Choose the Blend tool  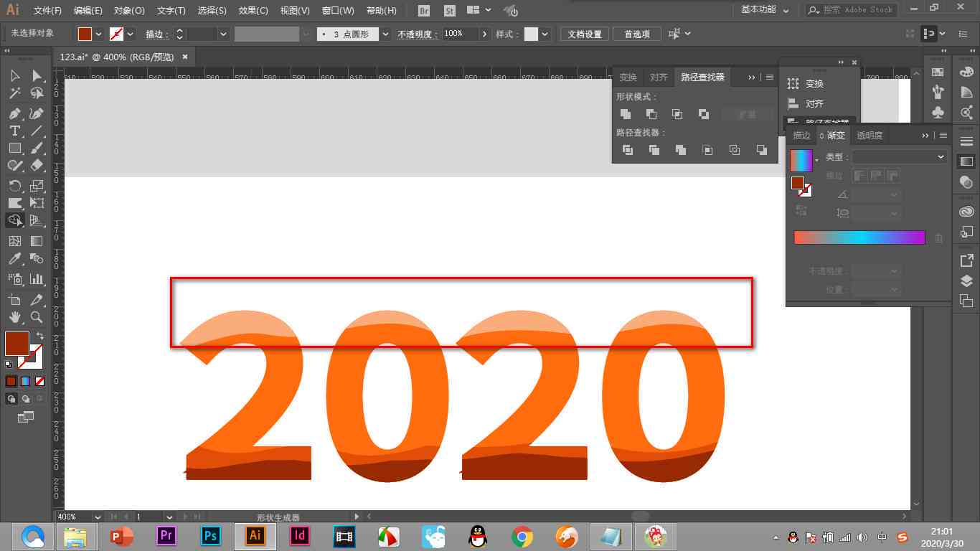37,258
